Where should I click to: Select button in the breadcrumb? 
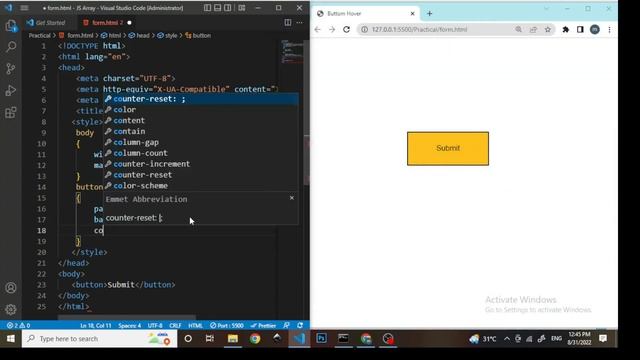tap(198, 36)
